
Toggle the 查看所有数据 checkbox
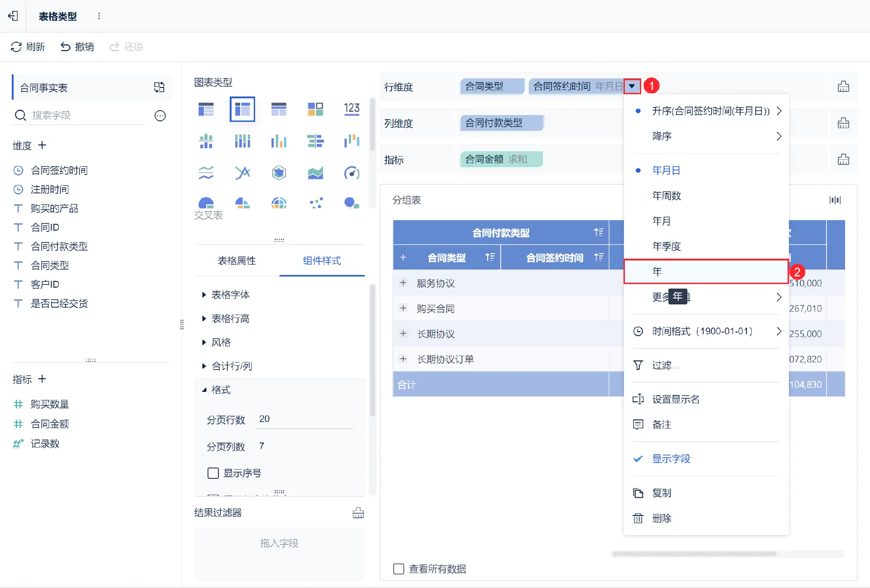399,569
